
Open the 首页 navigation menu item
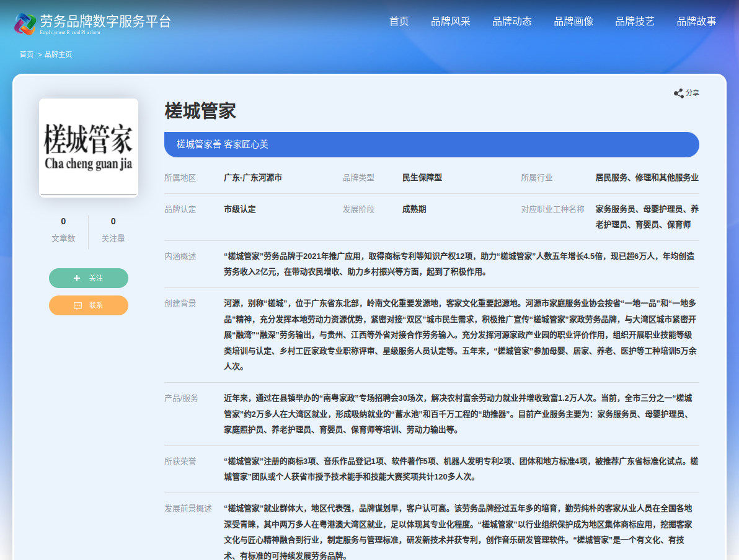click(x=399, y=20)
